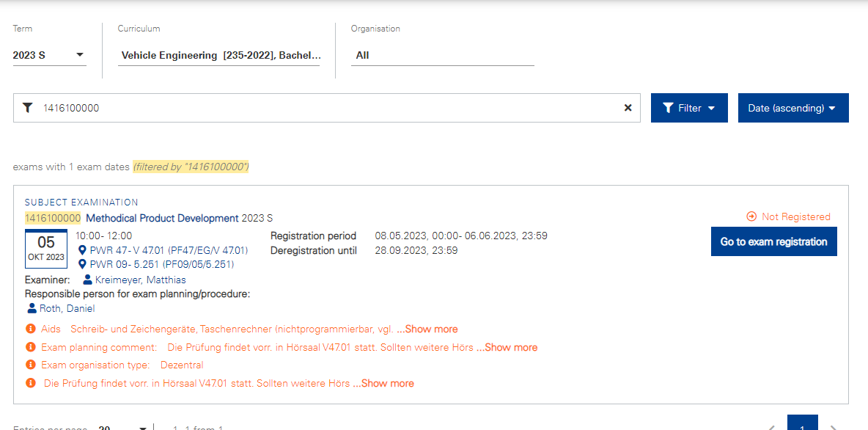Click info icon beside Aids
Screen dimensions: 868x430
click(31, 329)
